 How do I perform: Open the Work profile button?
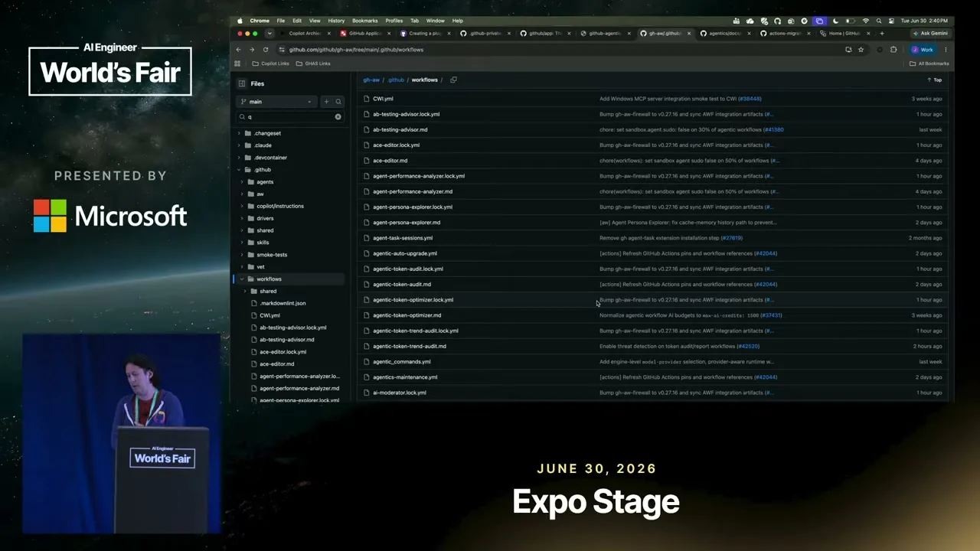point(923,50)
